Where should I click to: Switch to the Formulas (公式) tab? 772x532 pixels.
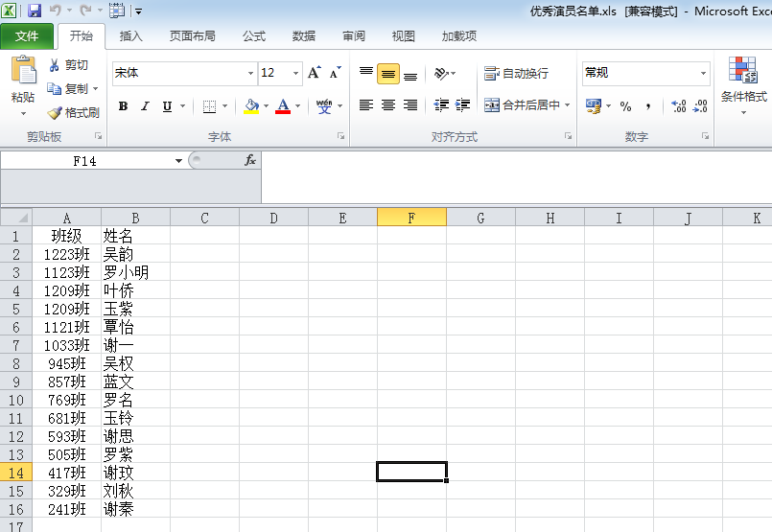[x=254, y=35]
